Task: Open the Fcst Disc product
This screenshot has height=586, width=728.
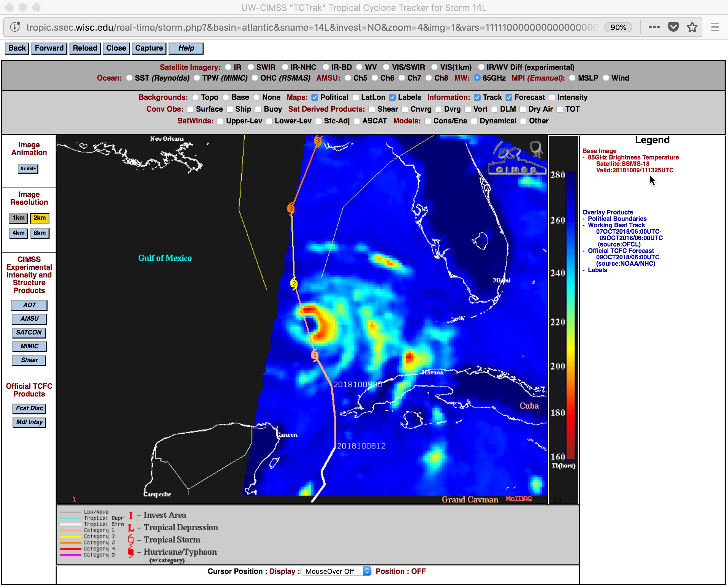Action: pyautogui.click(x=29, y=409)
